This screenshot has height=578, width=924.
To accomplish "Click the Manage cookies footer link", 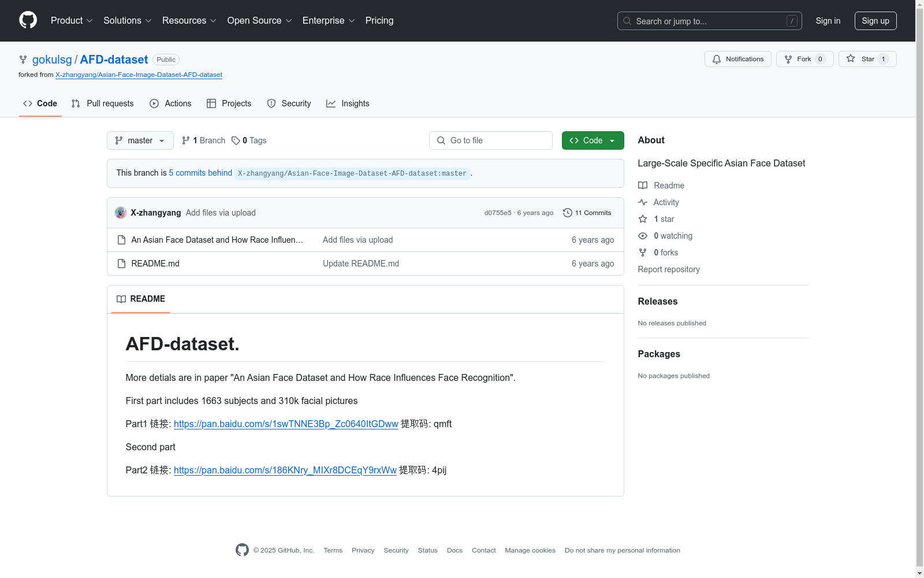I will pyautogui.click(x=530, y=550).
